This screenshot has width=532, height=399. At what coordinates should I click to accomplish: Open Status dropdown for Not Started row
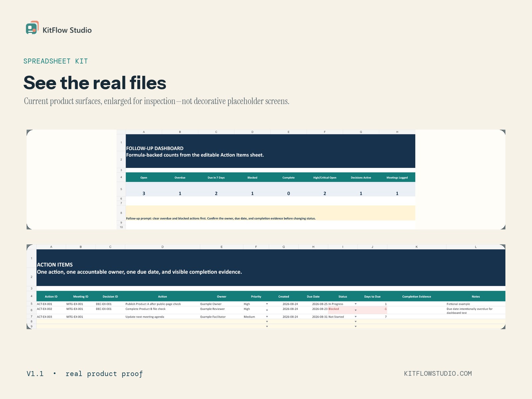(356, 317)
